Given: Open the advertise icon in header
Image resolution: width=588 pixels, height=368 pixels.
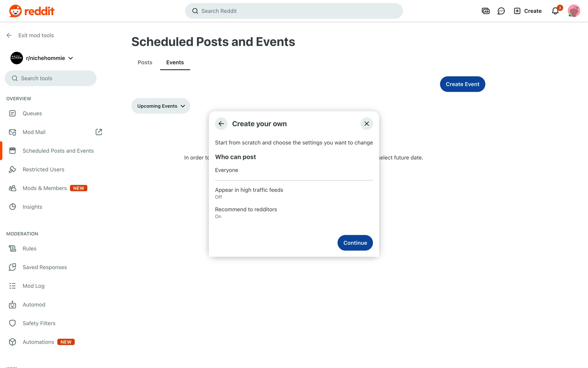Looking at the screenshot, I should pos(485,11).
